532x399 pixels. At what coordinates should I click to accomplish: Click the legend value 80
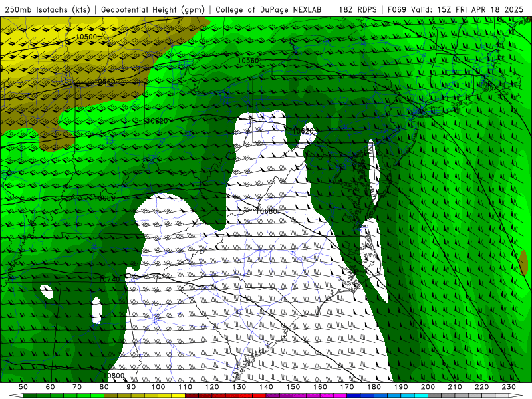(104, 387)
